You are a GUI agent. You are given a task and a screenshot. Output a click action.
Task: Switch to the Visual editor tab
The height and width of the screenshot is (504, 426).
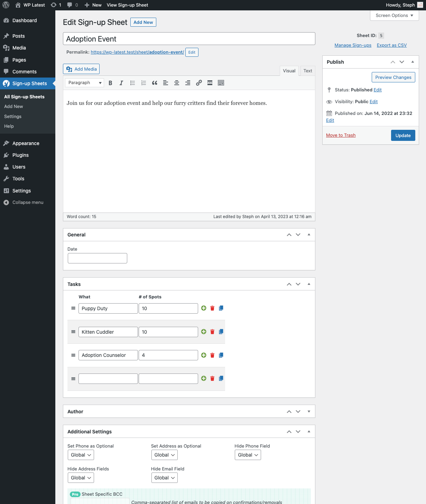[x=289, y=71]
